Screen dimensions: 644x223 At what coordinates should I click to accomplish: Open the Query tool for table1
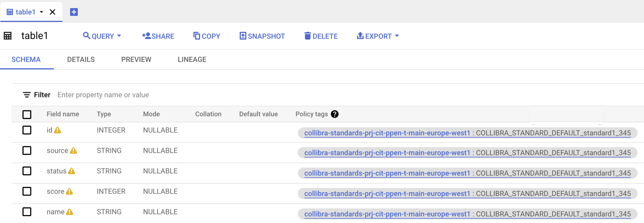pos(87,36)
